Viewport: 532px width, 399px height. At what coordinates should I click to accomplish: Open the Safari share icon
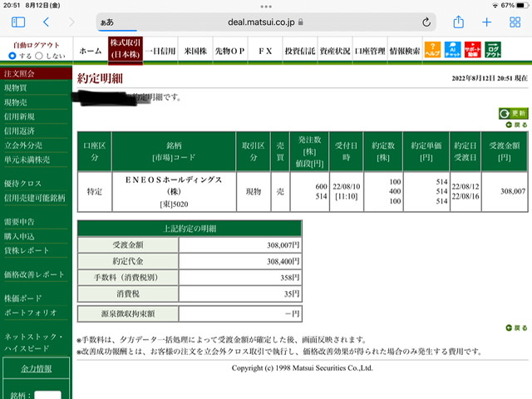[458, 22]
